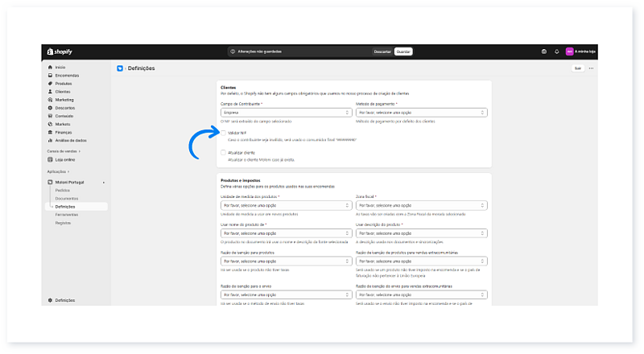
Task: Click the Início home icon in sidebar
Action: 50,67
